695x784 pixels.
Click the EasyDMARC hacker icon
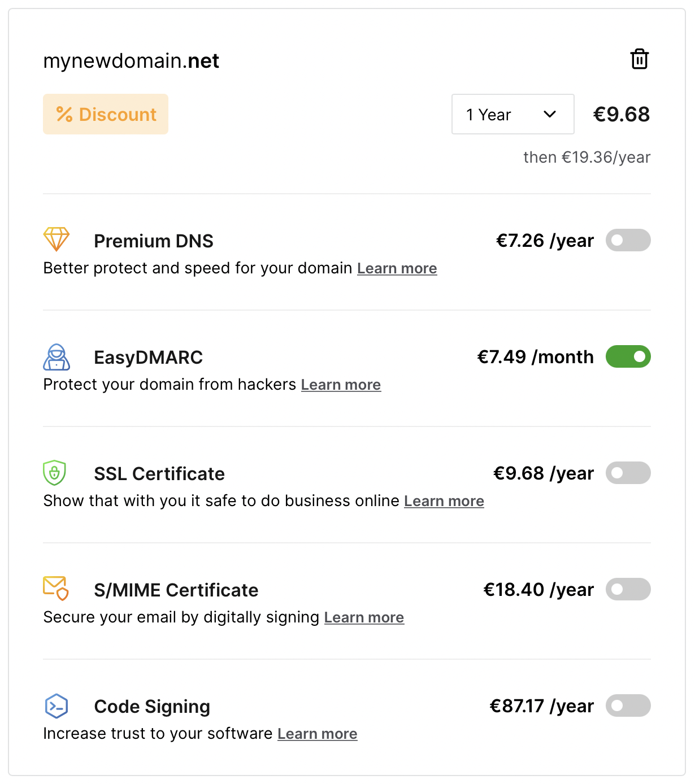pos(57,357)
